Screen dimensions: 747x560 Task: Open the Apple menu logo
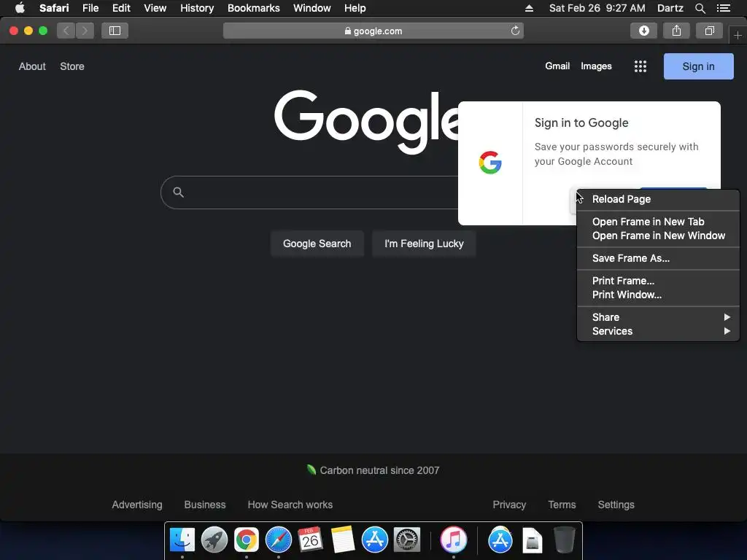20,8
